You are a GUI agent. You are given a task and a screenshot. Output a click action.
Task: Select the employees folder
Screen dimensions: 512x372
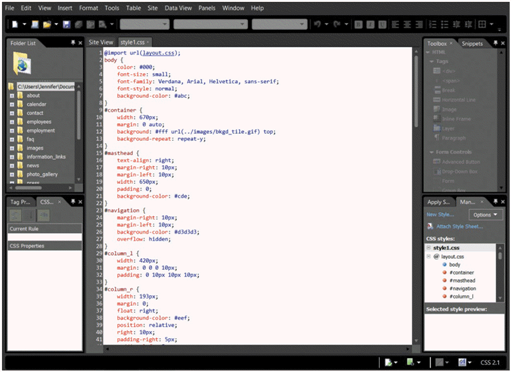[39, 122]
